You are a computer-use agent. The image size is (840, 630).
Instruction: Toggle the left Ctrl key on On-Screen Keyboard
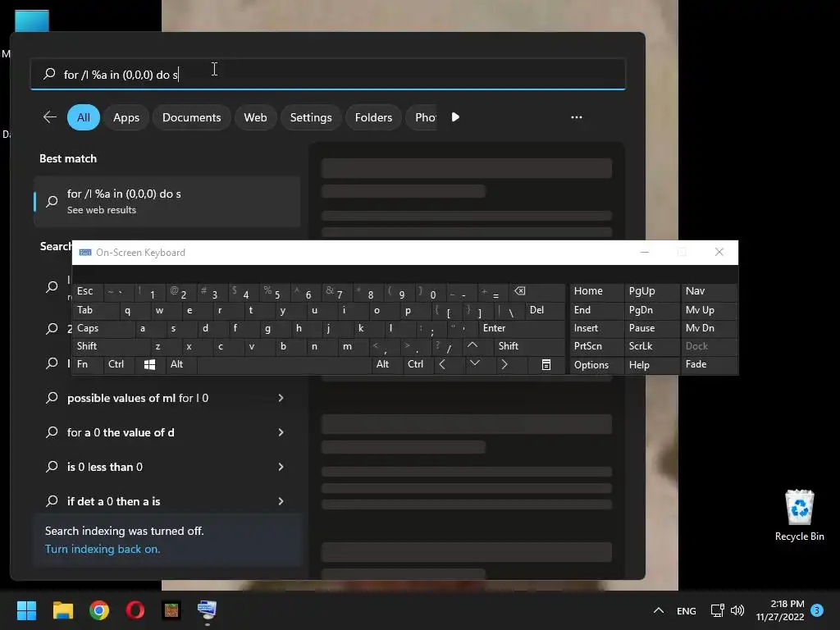point(121,365)
